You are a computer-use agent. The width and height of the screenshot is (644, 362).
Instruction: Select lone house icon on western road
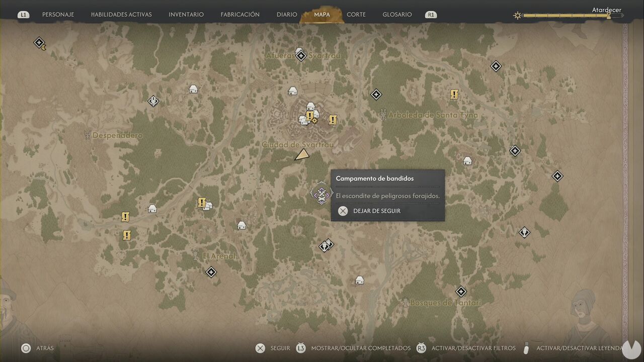pyautogui.click(x=152, y=209)
